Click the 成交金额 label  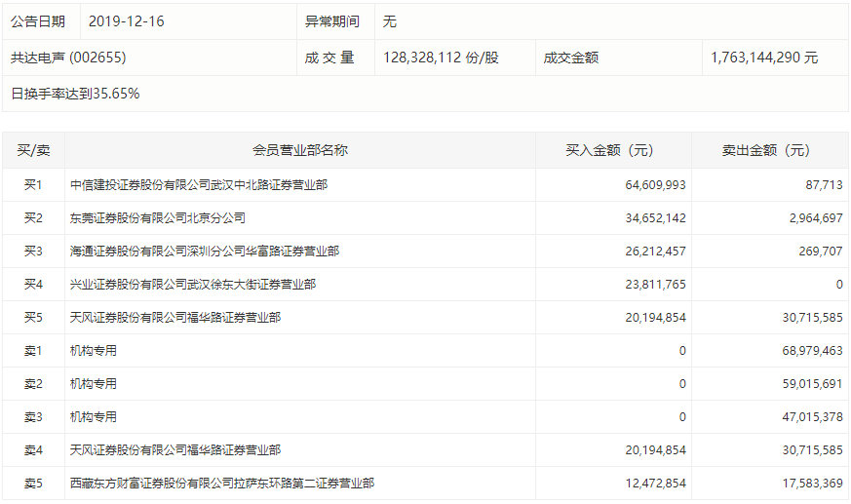pyautogui.click(x=571, y=58)
